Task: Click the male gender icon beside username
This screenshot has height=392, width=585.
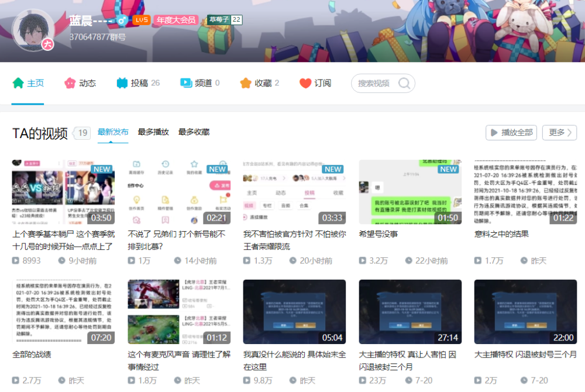Action: pos(122,20)
